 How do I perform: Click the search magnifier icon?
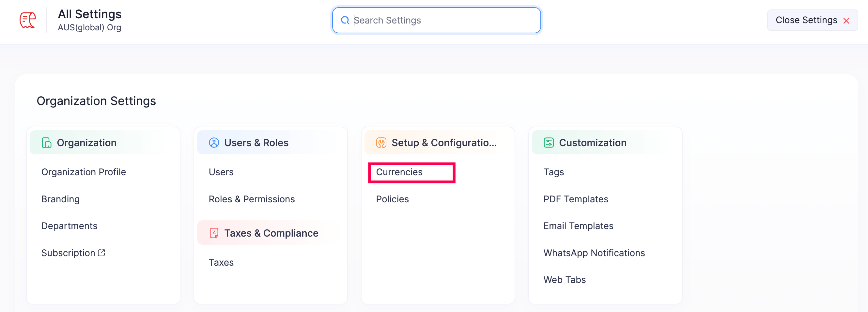(x=345, y=21)
